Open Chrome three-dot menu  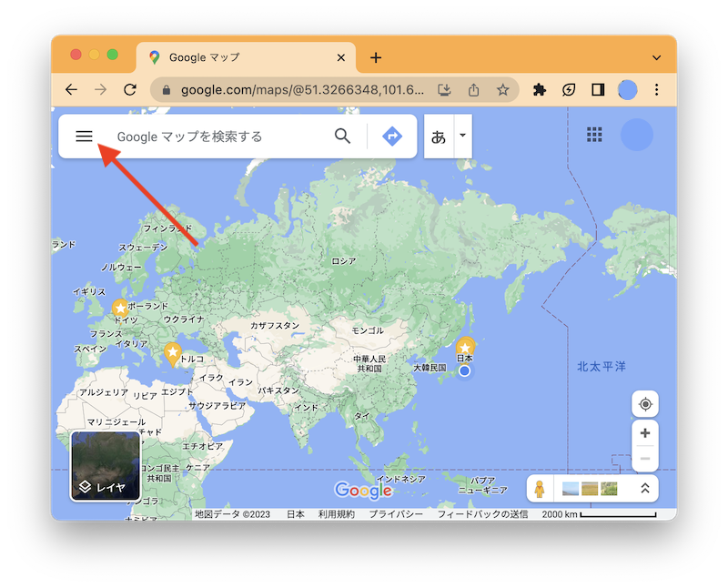656,89
